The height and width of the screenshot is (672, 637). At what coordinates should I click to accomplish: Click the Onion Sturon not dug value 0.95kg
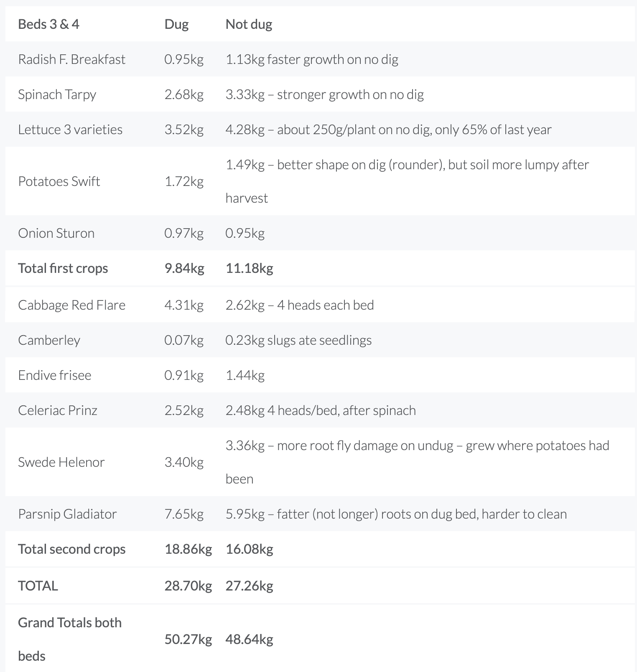click(245, 233)
